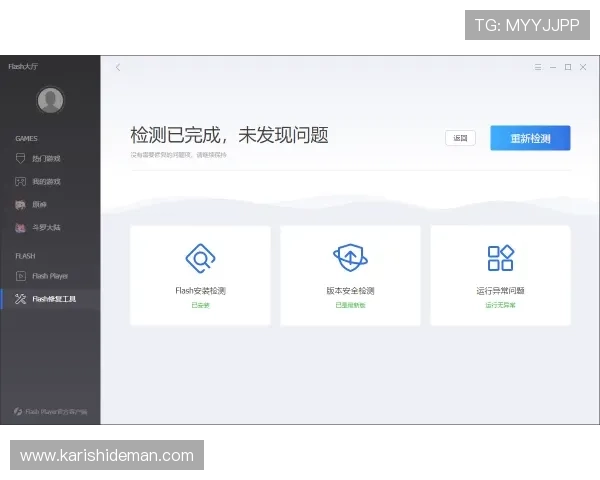Minimize the Flash window

tap(553, 67)
